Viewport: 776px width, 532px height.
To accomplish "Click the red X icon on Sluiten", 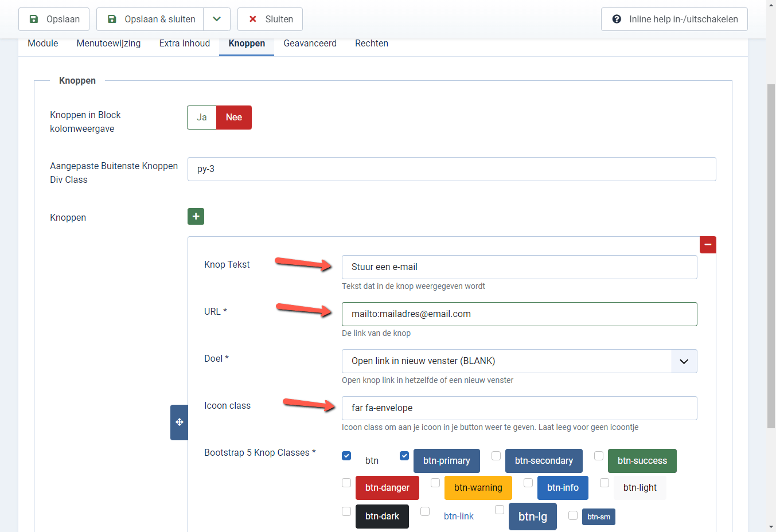I will [x=252, y=19].
